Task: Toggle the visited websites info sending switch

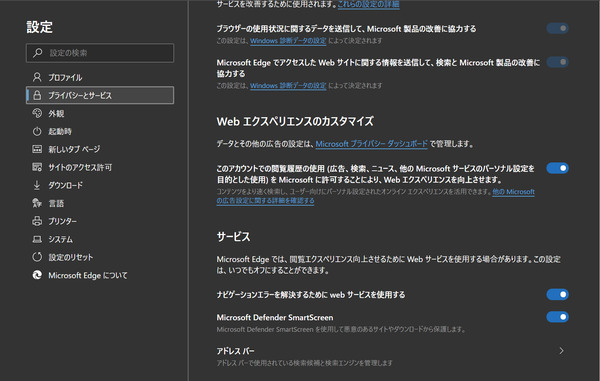Action: tap(557, 62)
